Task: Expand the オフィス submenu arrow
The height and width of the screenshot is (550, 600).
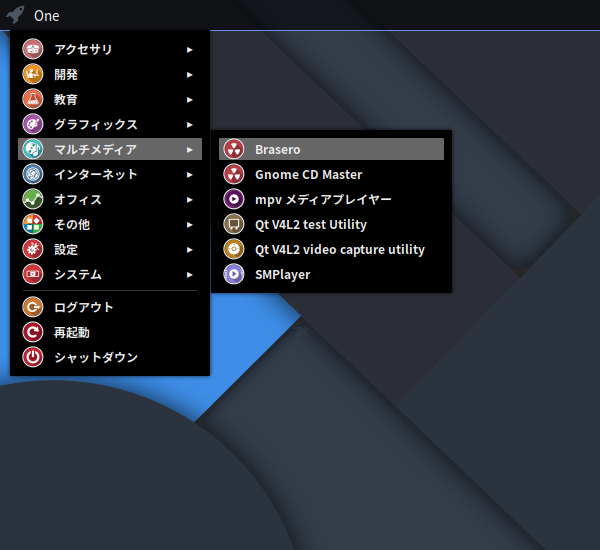Action: pyautogui.click(x=189, y=199)
